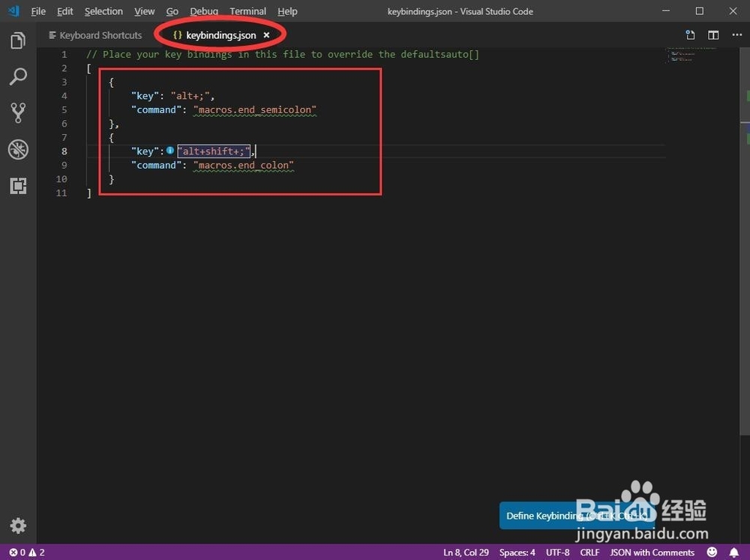Click the VS Code logo icon
The height and width of the screenshot is (560, 750).
tap(13, 10)
